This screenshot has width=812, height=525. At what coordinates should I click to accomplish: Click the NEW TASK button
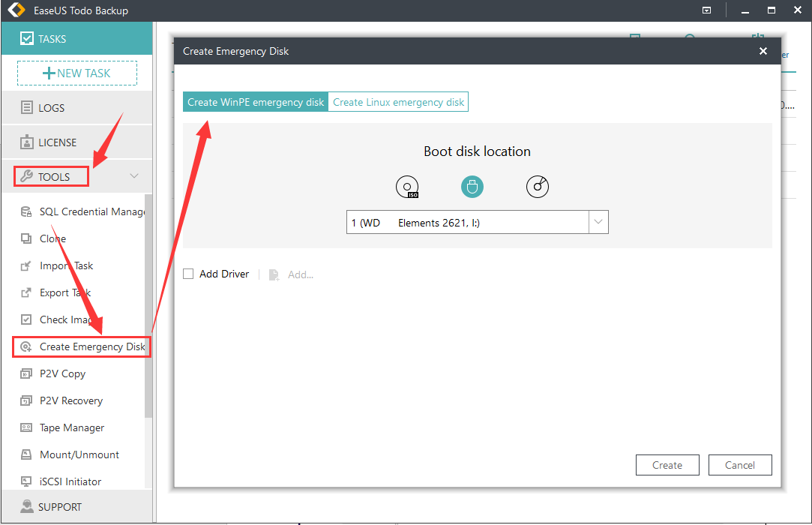[x=77, y=73]
